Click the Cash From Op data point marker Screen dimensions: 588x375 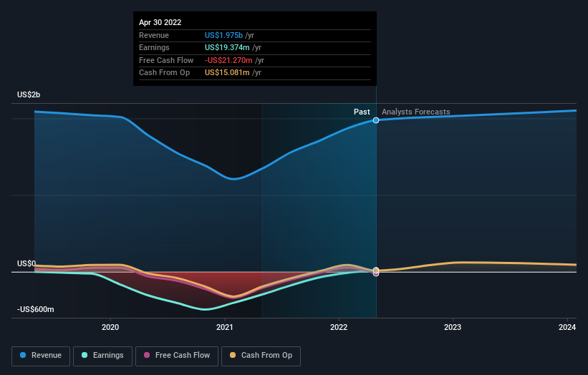376,270
